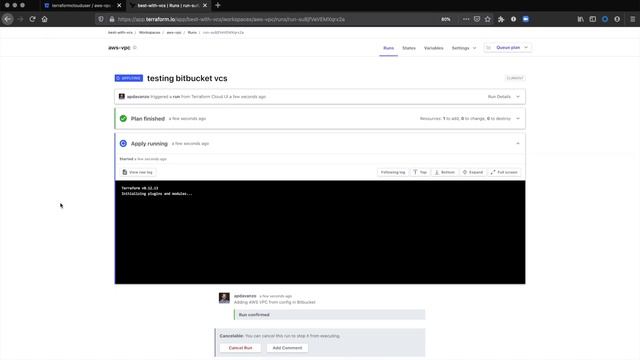
Task: Open the Workspaces breadcrumb link
Action: coord(149,32)
